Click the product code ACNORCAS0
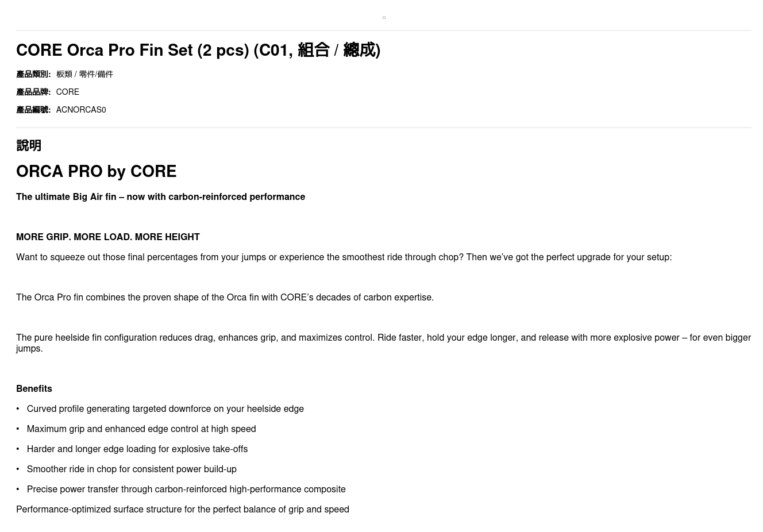This screenshot has height=532, width=763. [x=81, y=110]
